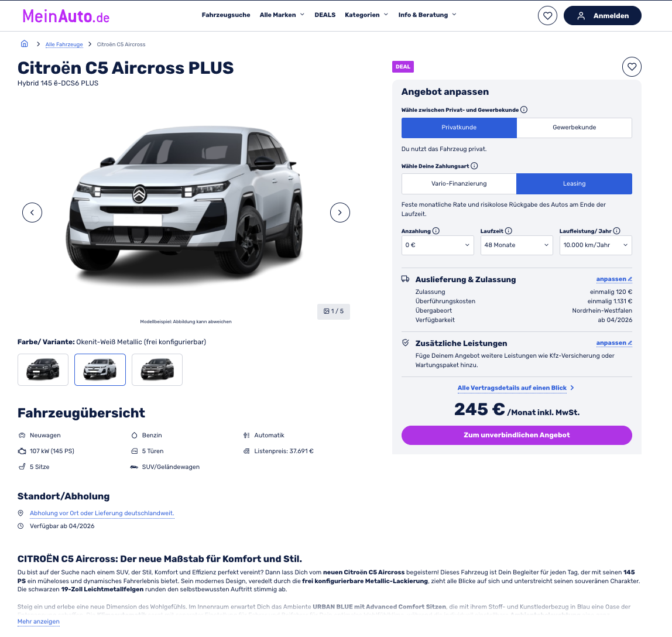Switch customer type to Gewerbekunde
This screenshot has width=672, height=637.
[x=574, y=128]
